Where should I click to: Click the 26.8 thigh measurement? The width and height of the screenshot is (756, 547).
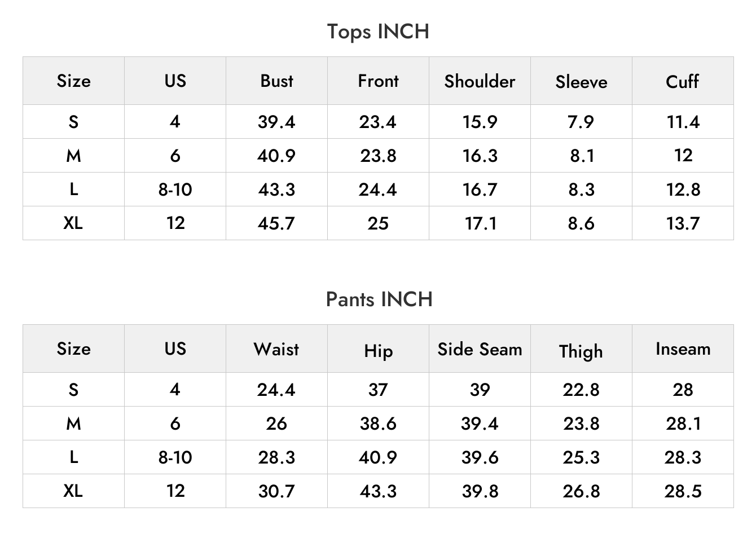pos(581,491)
